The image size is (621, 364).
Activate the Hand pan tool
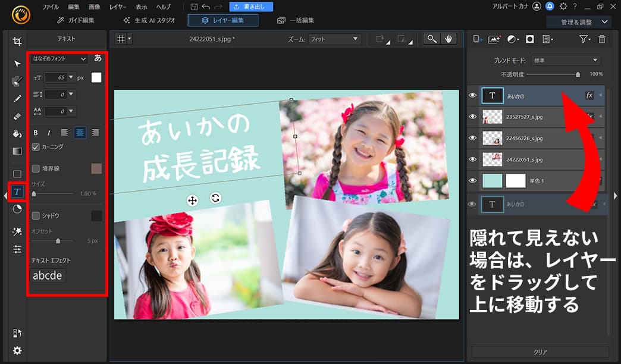pyautogui.click(x=449, y=39)
